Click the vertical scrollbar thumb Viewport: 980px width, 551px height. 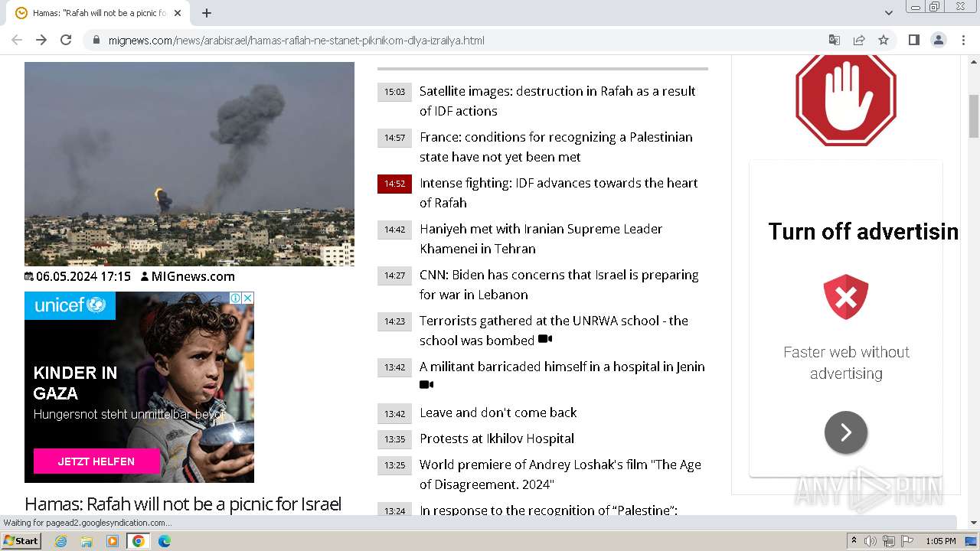pos(974,115)
